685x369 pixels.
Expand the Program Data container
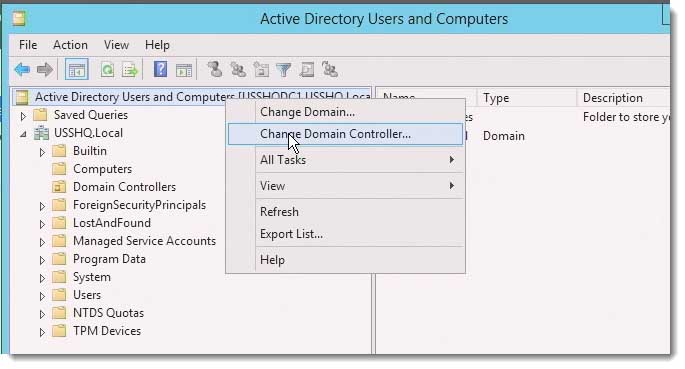42,260
